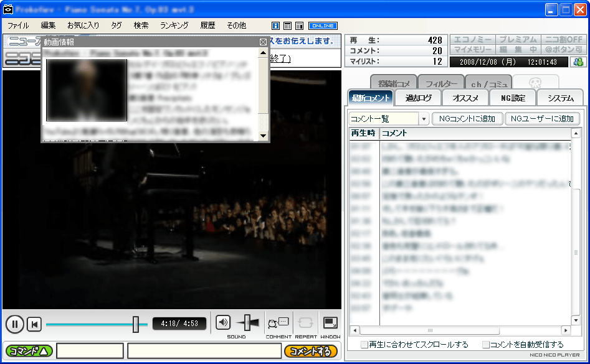Select the third layout icon in menu bar
Image resolution: width=590 pixels, height=364 pixels.
tap(300, 26)
